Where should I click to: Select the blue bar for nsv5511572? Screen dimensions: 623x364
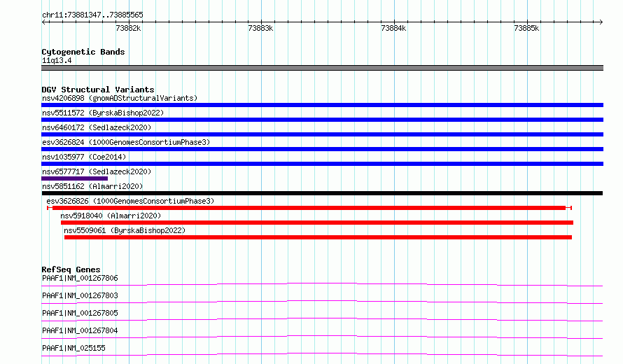click(322, 120)
